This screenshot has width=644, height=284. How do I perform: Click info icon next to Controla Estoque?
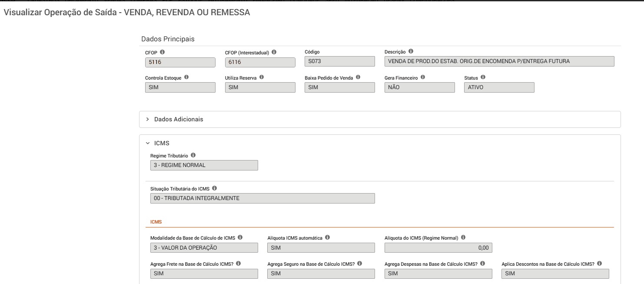pos(186,77)
